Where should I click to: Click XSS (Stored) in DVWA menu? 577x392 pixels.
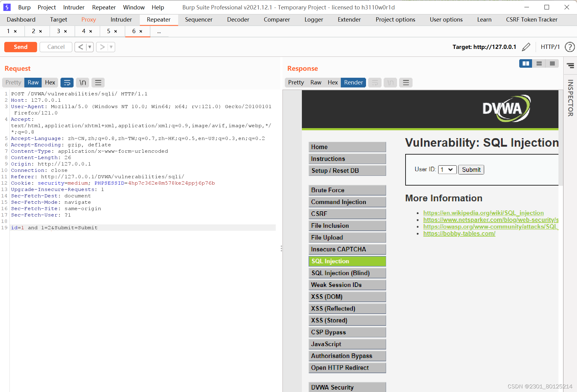(x=347, y=320)
